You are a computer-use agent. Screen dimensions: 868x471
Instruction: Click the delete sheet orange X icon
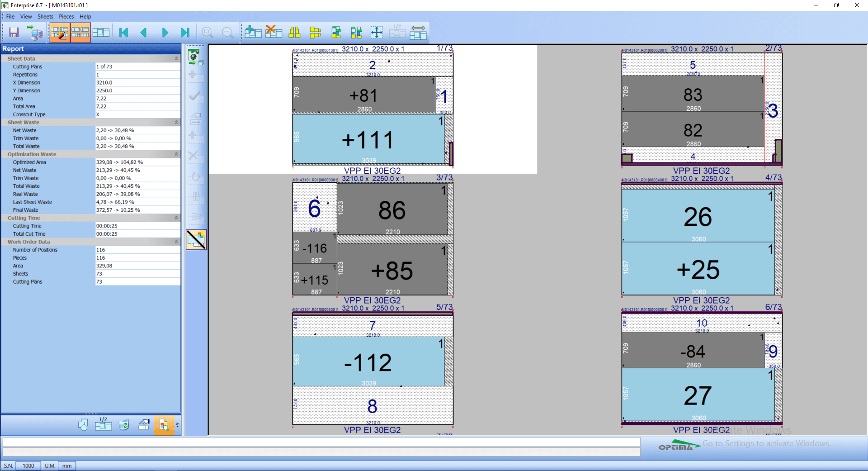[x=274, y=32]
